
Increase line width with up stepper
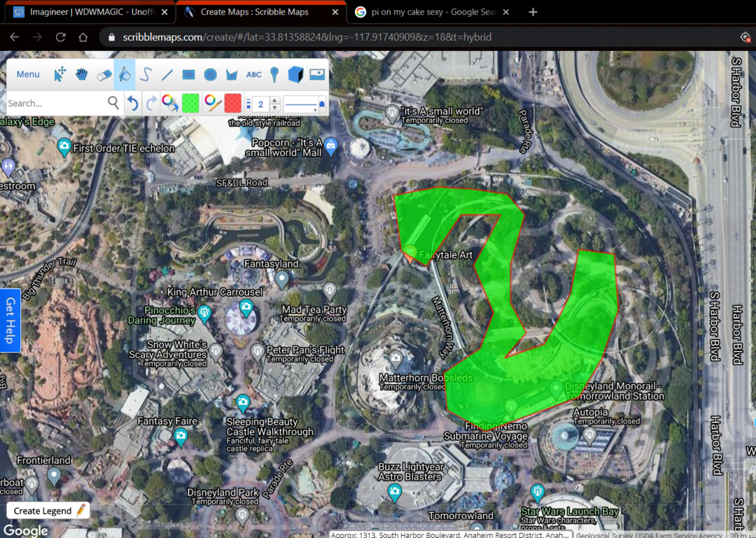pos(275,100)
